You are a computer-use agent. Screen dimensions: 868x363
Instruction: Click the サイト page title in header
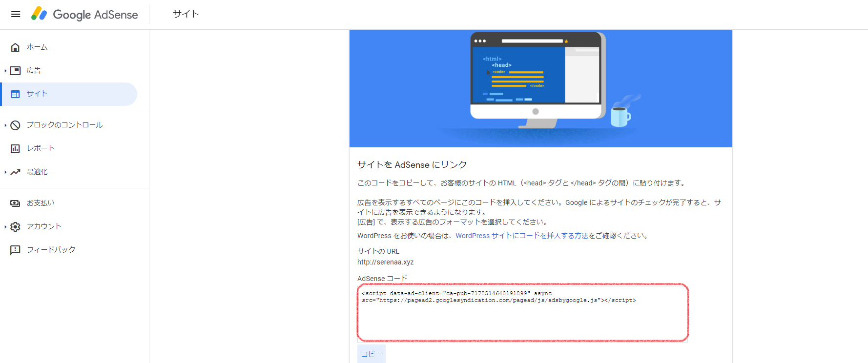point(186,14)
